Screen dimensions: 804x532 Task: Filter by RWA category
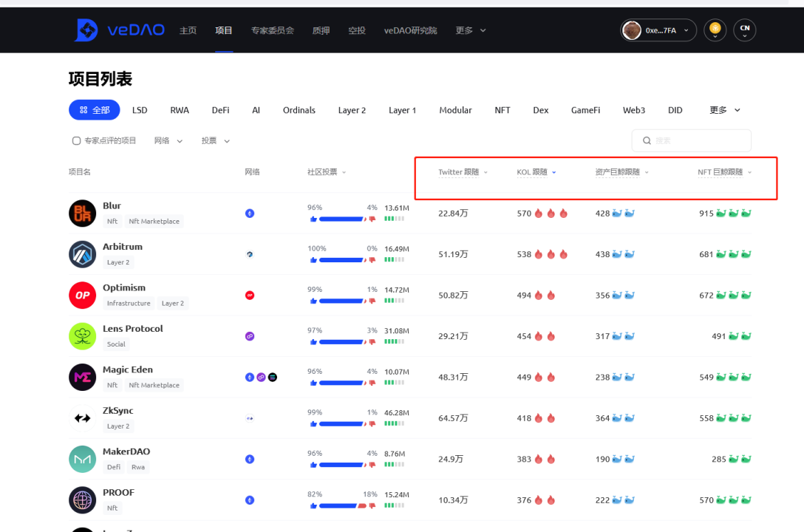point(180,110)
